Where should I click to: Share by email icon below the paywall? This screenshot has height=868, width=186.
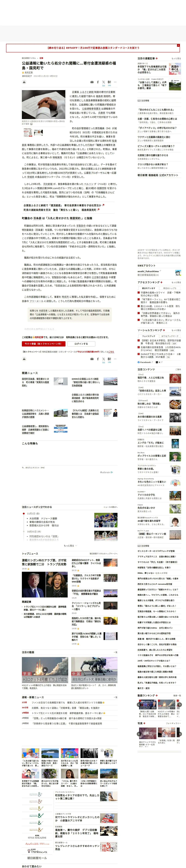coord(92,359)
